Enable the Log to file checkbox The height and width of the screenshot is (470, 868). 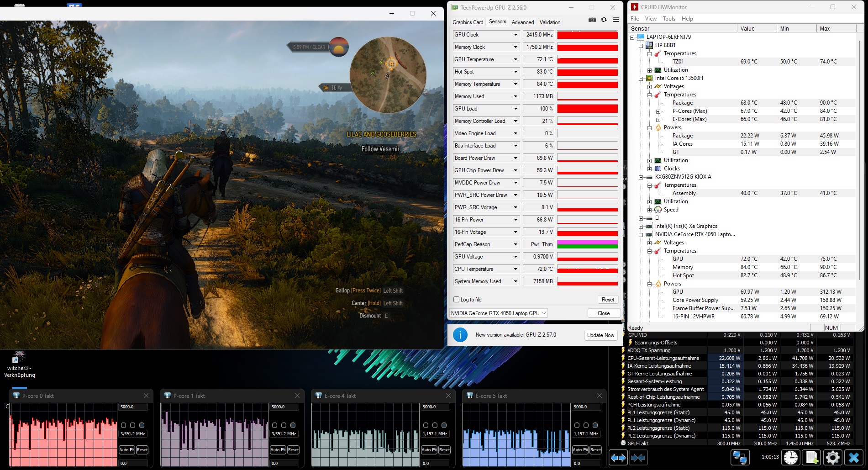456,300
